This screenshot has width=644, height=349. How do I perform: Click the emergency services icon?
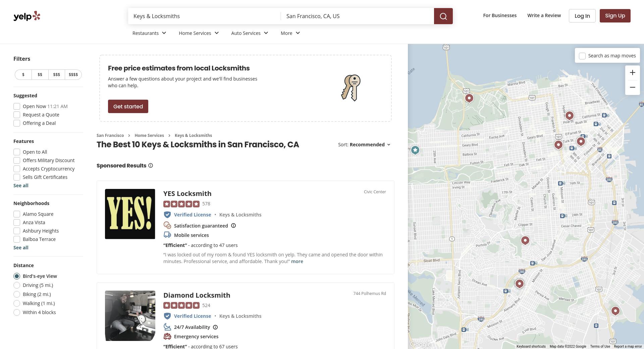tap(167, 336)
